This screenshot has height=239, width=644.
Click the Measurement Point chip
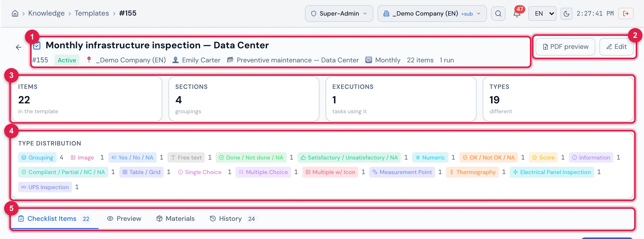click(402, 172)
